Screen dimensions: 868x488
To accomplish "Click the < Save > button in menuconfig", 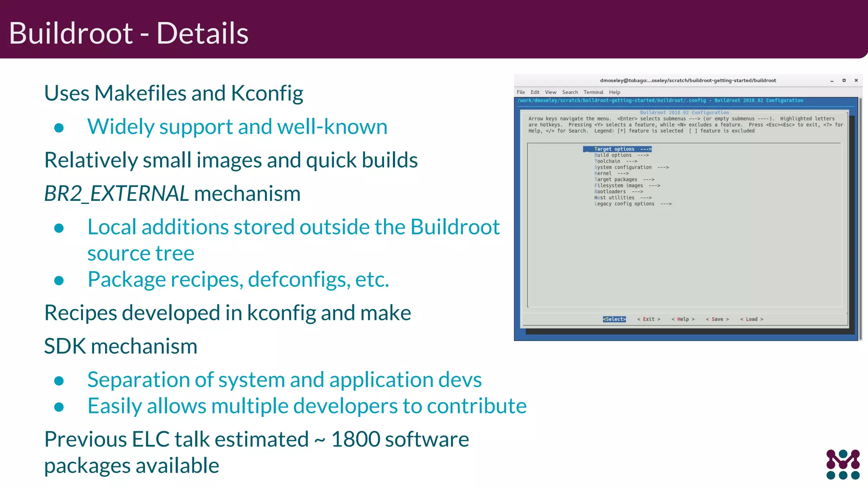I will (717, 319).
